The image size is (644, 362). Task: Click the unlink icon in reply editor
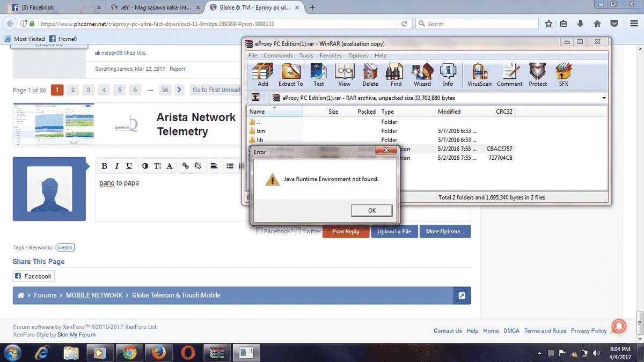pyautogui.click(x=198, y=166)
